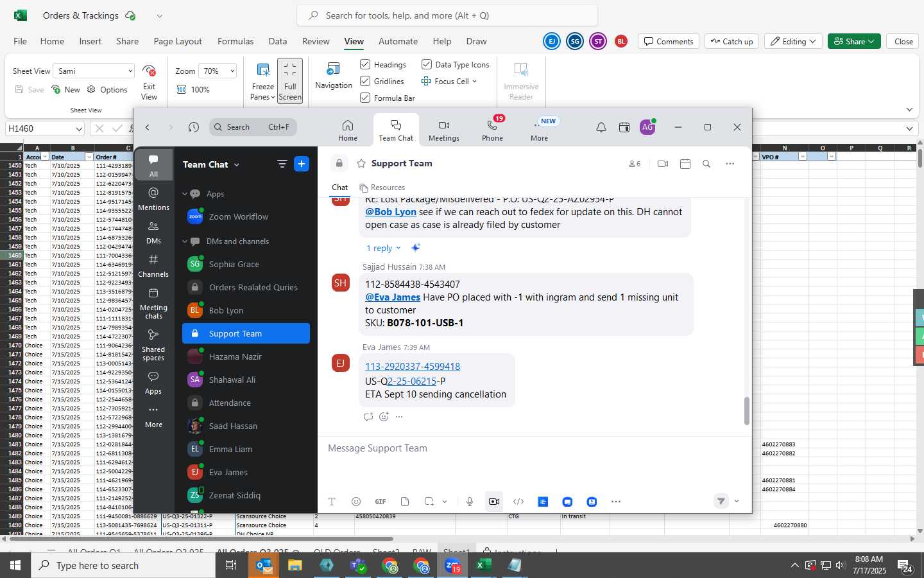Attach a file to the message
This screenshot has width=924, height=578.
click(405, 502)
